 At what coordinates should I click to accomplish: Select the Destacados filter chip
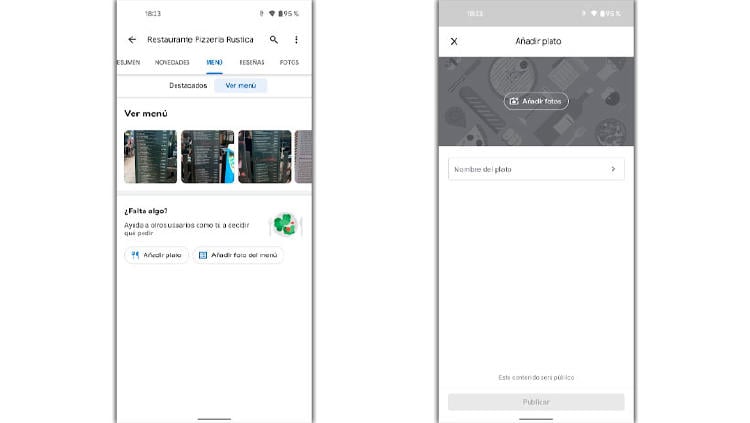coord(188,86)
